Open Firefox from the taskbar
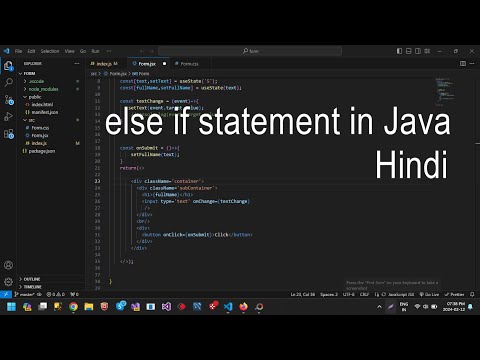 click(x=244, y=307)
